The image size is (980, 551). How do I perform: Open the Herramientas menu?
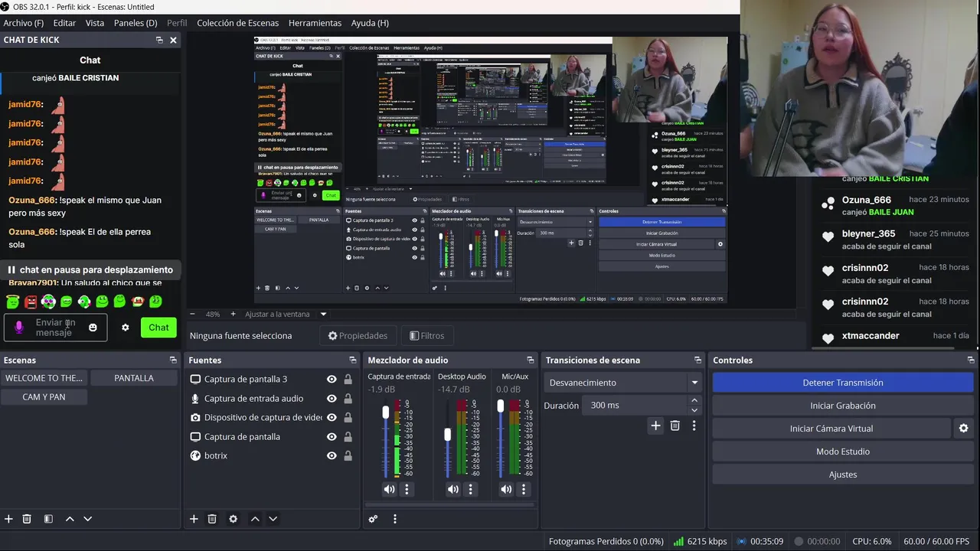point(315,23)
